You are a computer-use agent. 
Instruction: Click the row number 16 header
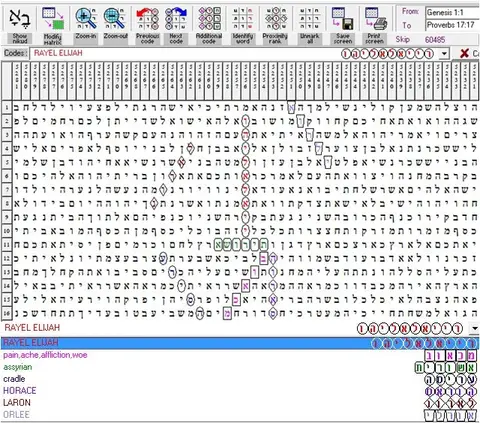click(7, 313)
